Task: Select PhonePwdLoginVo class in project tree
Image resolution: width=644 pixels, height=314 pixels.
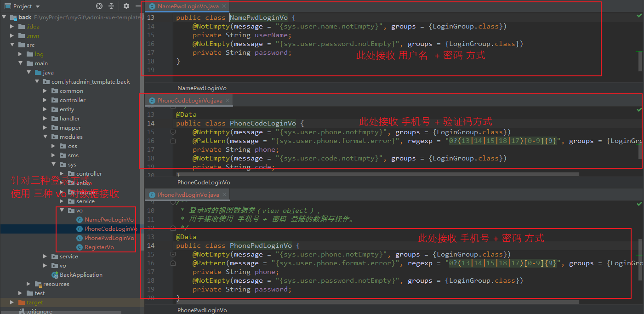Action: [109, 238]
